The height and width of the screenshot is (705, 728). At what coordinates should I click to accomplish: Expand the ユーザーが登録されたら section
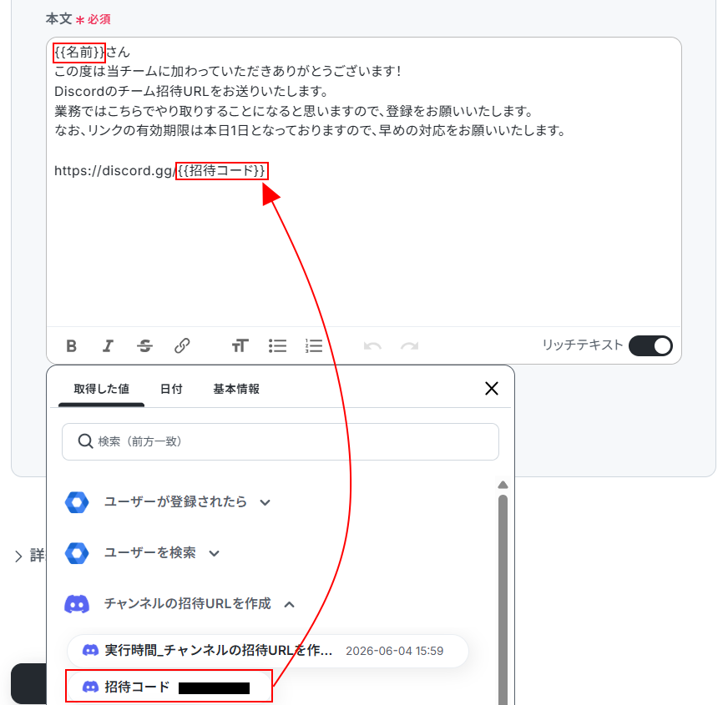point(168,502)
